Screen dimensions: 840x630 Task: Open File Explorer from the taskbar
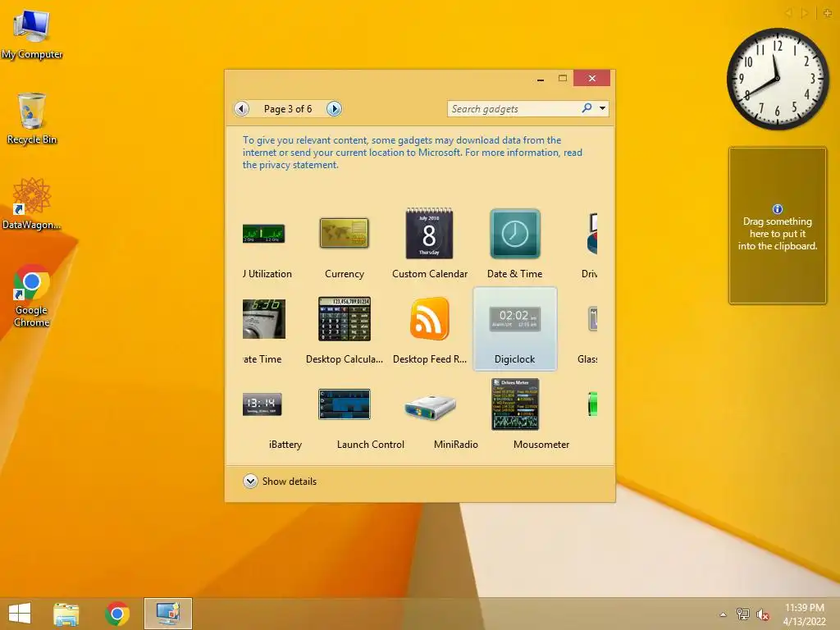[x=66, y=614]
